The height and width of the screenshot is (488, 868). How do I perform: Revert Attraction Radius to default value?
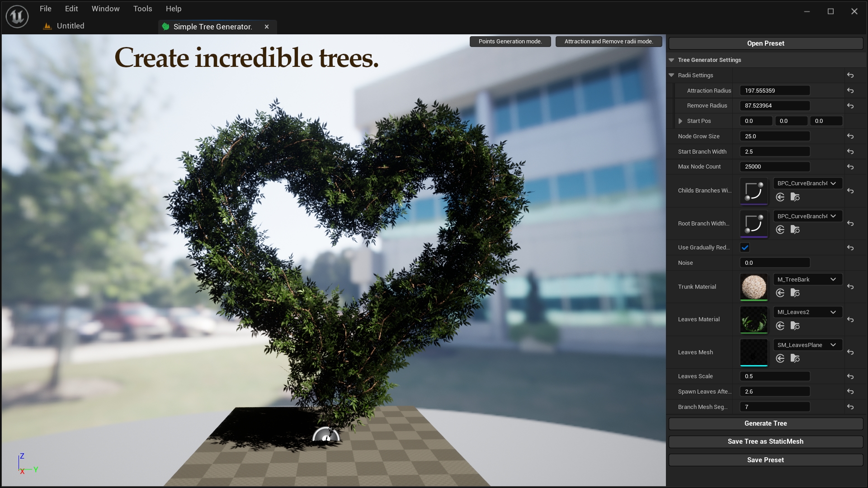(850, 90)
